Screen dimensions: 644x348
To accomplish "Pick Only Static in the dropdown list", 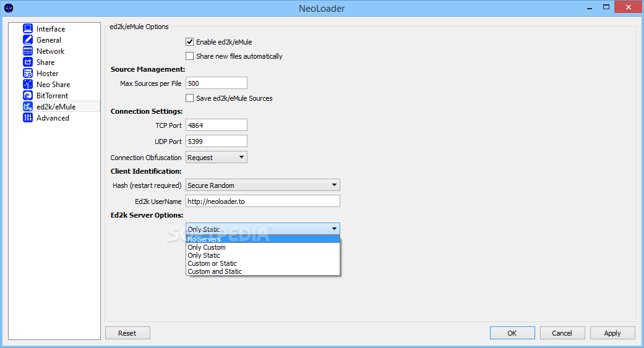I will click(x=263, y=255).
